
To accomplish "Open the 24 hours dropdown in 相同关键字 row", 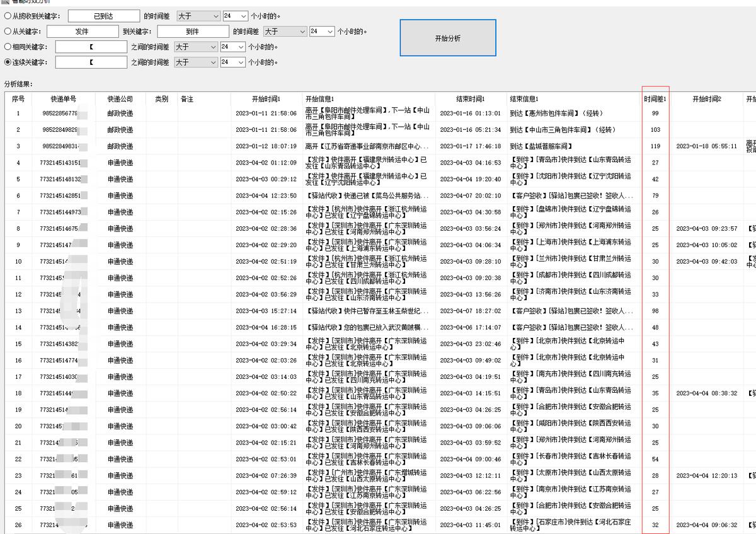I will pos(232,47).
